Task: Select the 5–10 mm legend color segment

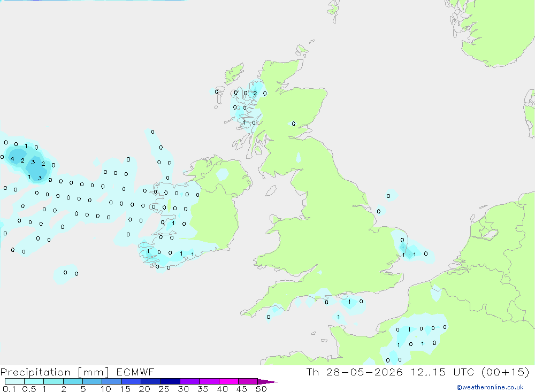Action: click(x=93, y=381)
